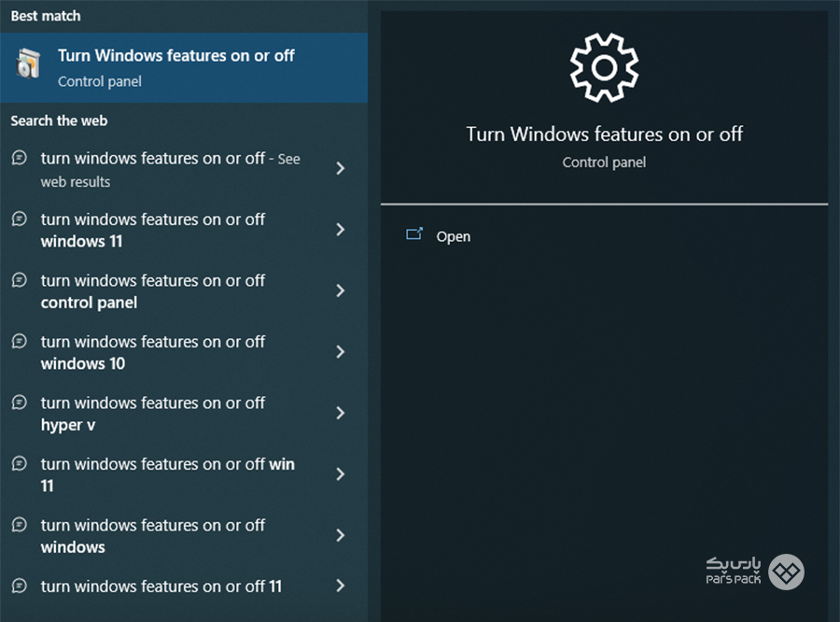Click 'Control panel' subtitle in preview pane

[604, 162]
